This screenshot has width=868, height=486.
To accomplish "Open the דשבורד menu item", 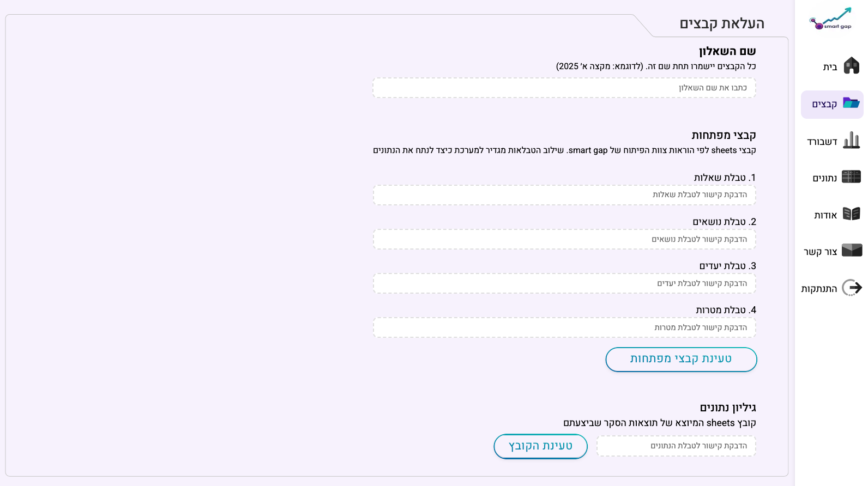I will tap(822, 142).
